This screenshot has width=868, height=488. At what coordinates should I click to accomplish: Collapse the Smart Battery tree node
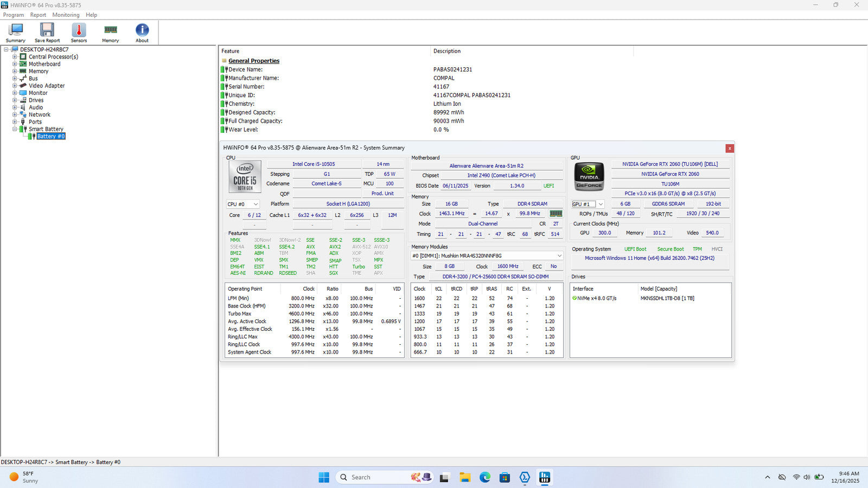click(15, 129)
